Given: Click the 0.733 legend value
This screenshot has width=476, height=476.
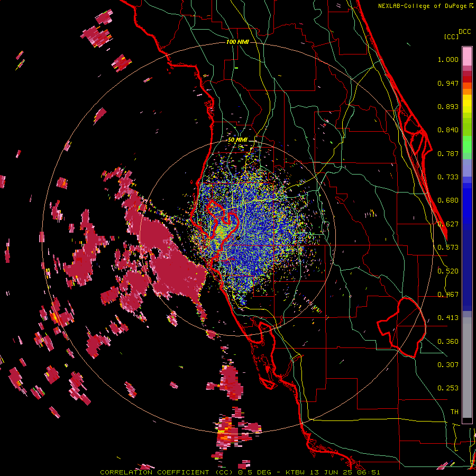Looking at the screenshot, I should tap(448, 177).
